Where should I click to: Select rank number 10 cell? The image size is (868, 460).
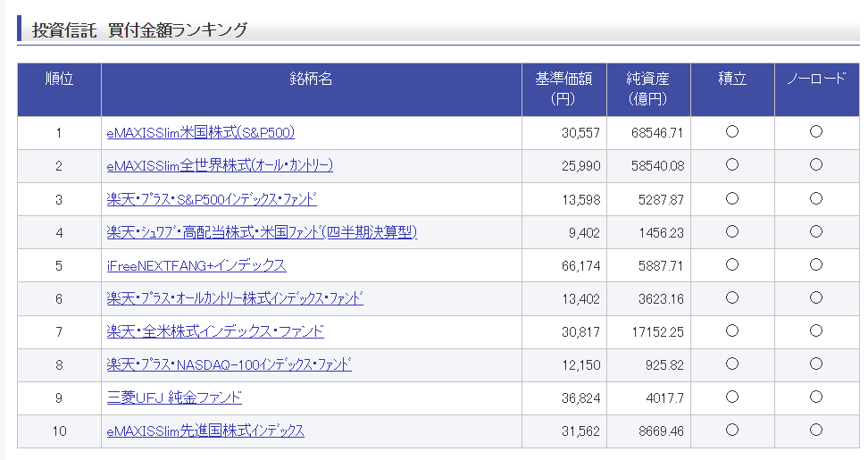[59, 431]
